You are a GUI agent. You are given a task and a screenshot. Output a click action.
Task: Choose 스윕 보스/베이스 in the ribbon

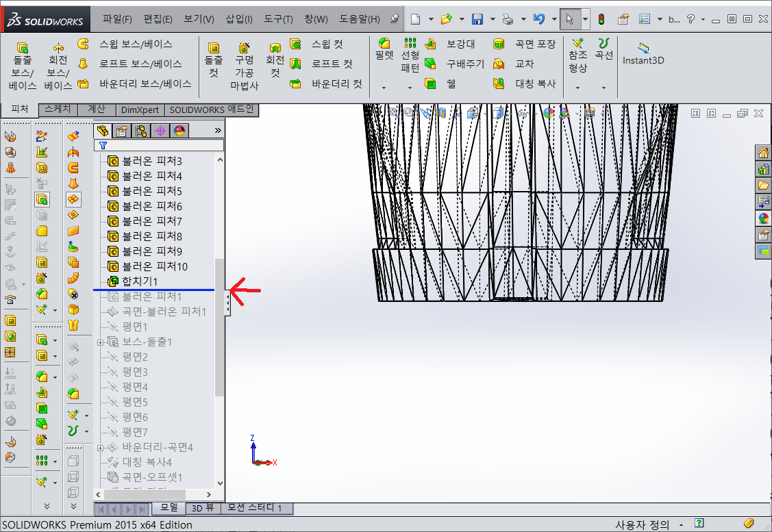pos(125,45)
